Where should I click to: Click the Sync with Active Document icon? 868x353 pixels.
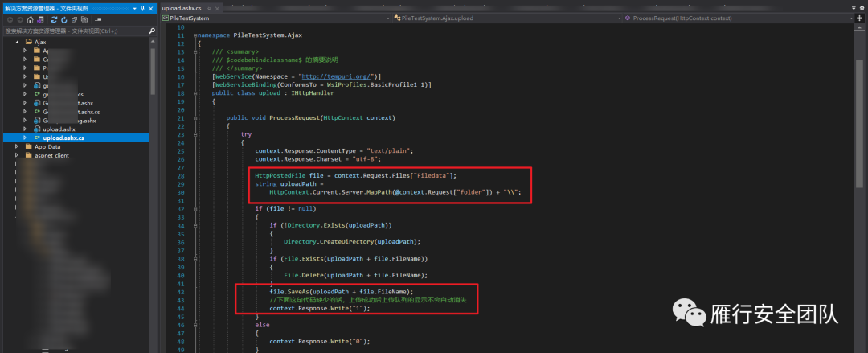(54, 19)
